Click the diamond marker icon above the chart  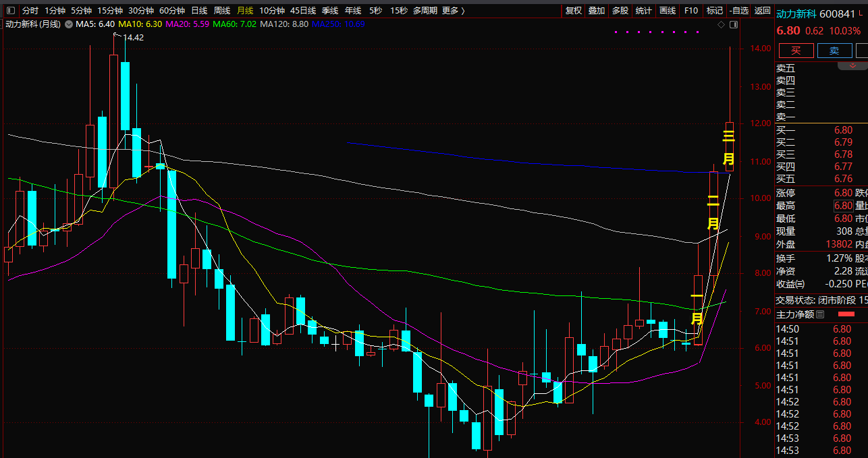coord(721,24)
